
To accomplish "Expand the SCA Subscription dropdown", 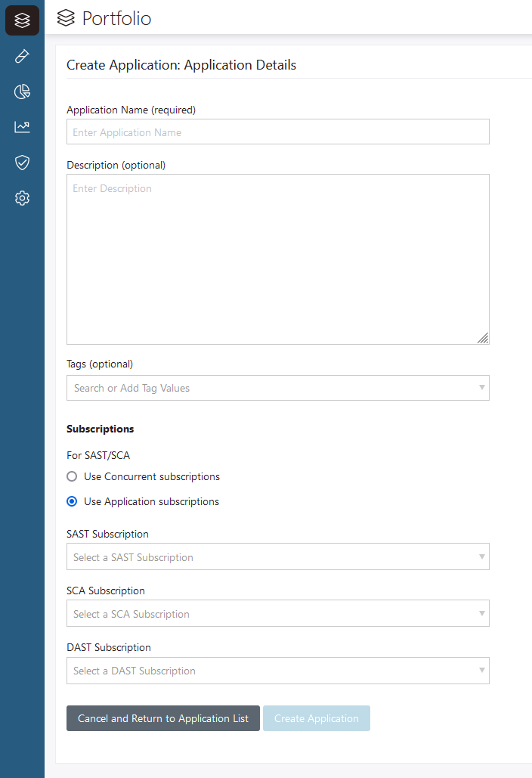I will coord(277,613).
